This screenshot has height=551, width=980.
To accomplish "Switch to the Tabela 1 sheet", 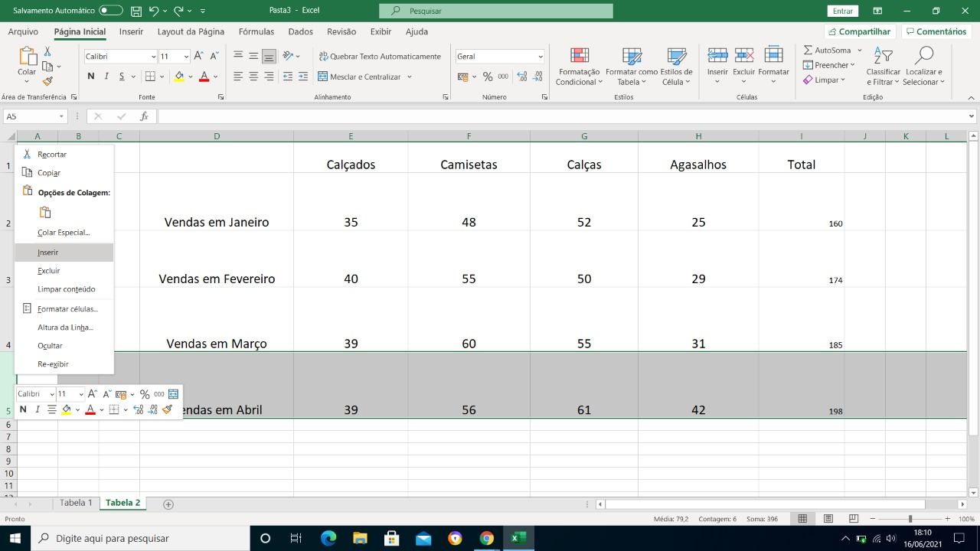I will tap(76, 503).
